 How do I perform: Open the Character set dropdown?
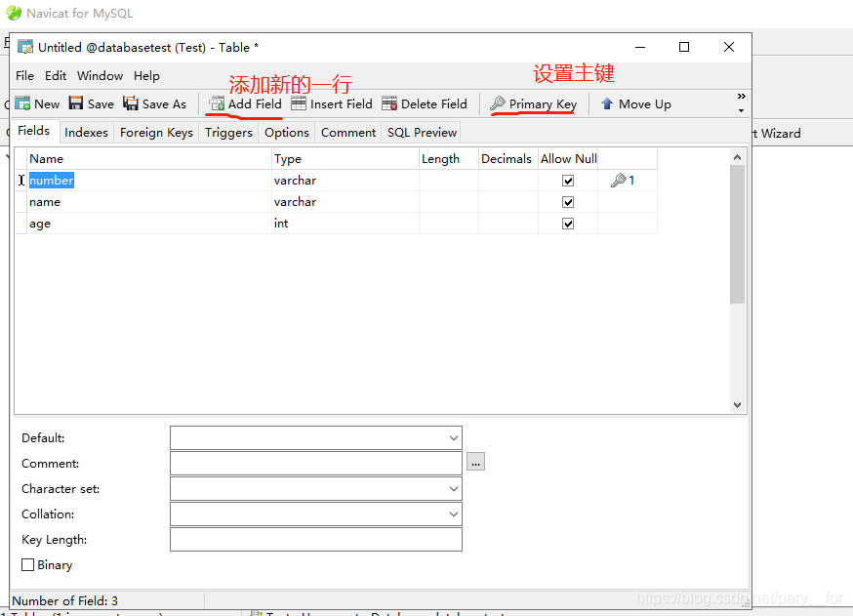click(x=454, y=489)
